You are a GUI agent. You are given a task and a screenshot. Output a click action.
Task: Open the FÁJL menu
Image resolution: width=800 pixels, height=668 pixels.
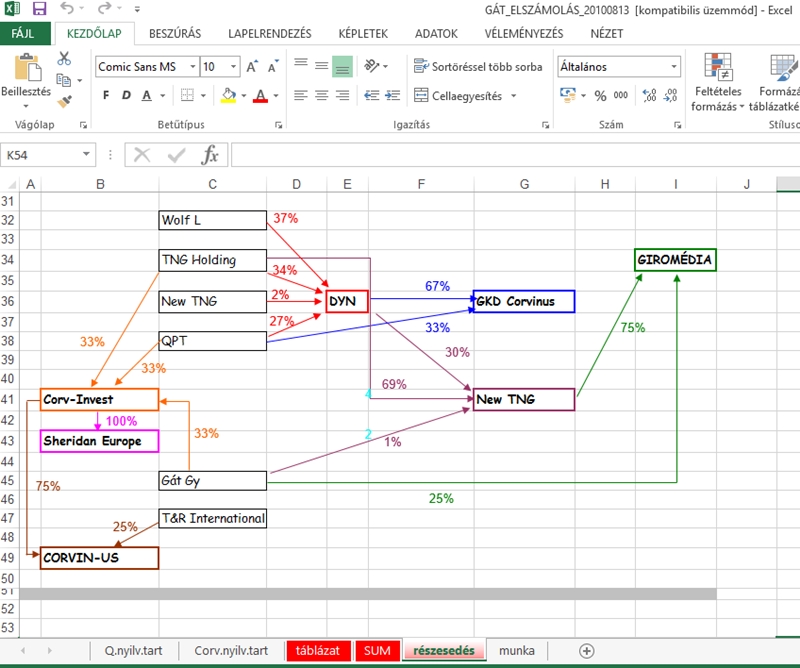[23, 34]
